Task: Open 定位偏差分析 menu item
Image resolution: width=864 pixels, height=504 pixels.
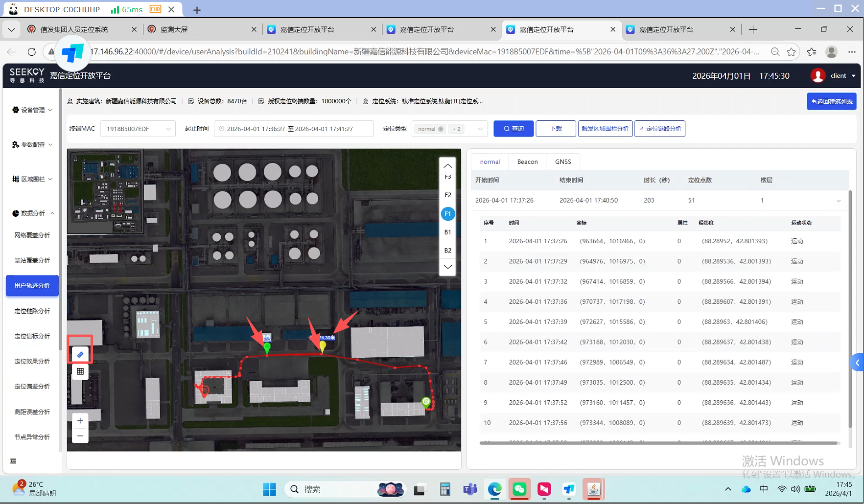Action: click(x=32, y=387)
